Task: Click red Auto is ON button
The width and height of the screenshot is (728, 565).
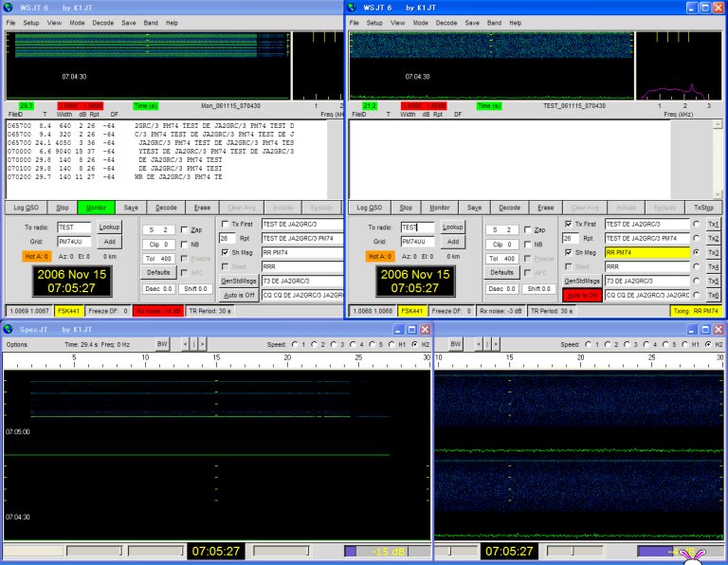Action: point(582,295)
